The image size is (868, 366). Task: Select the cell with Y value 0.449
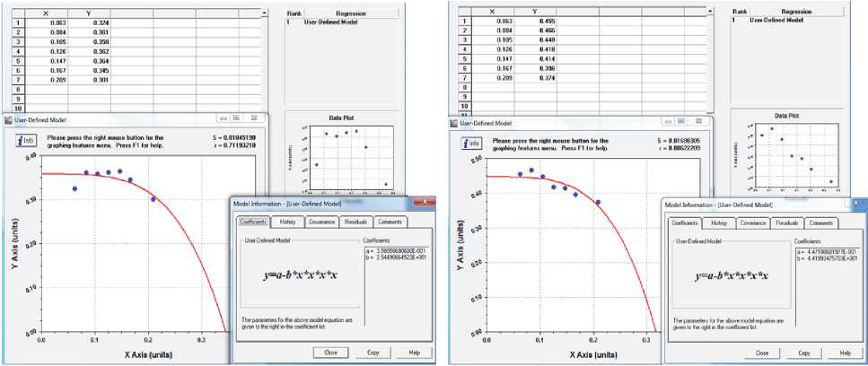point(535,39)
